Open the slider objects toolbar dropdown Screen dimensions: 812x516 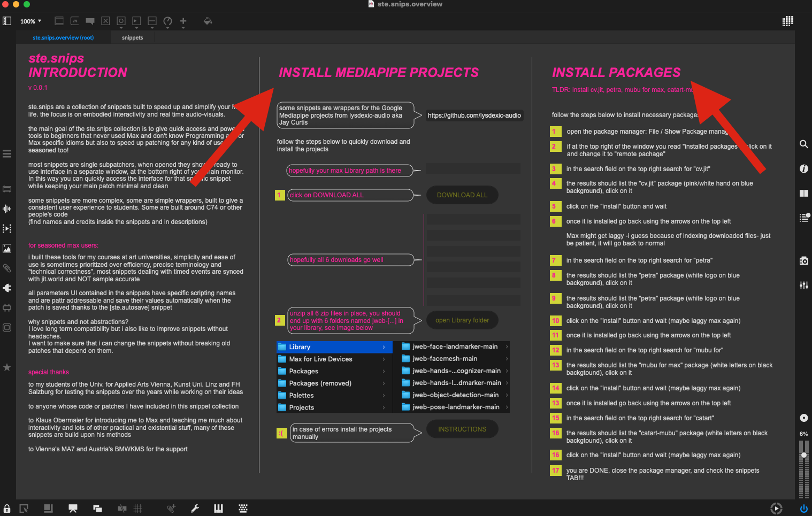click(x=152, y=21)
